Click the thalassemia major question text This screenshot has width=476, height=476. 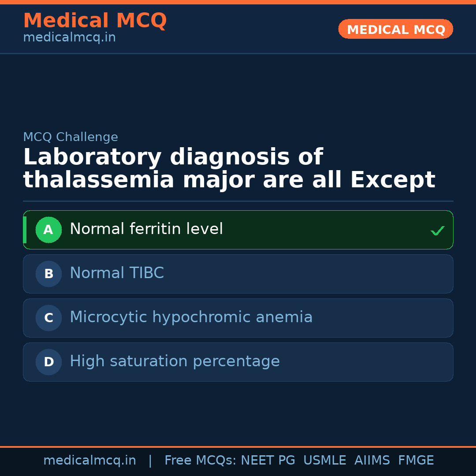pyautogui.click(x=229, y=169)
